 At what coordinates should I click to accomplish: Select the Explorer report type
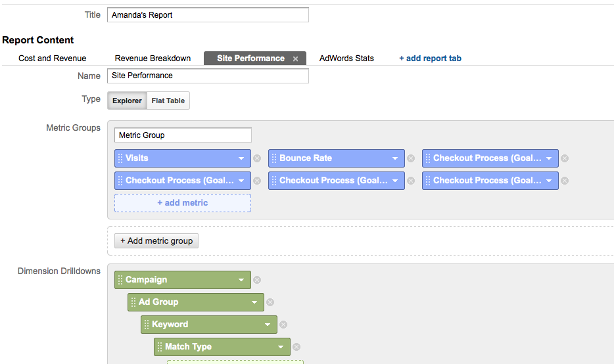[x=127, y=101]
